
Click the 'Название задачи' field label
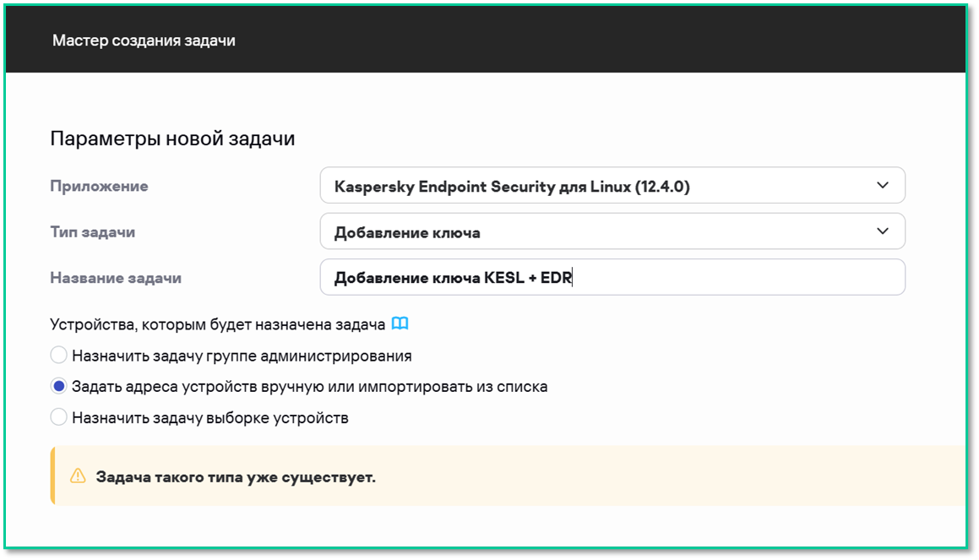tap(116, 278)
